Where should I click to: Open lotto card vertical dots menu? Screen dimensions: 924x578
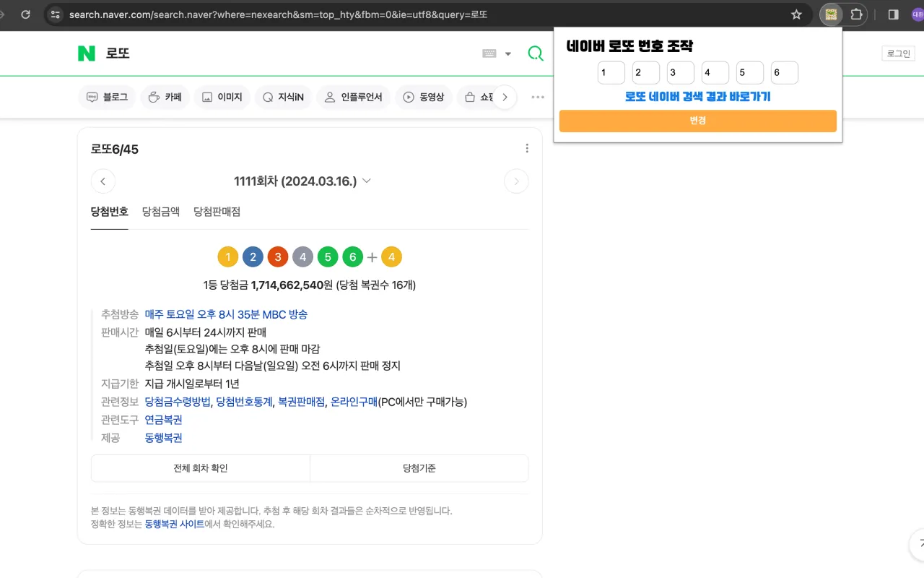527,148
